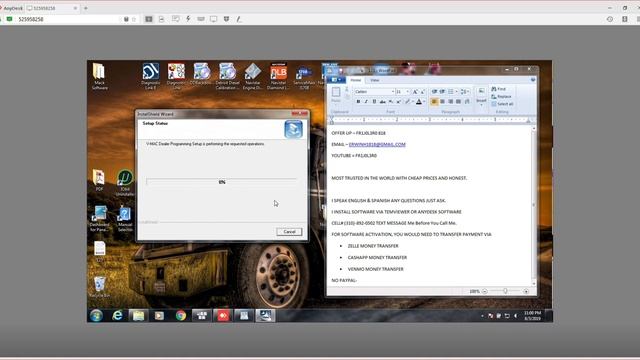Screen dimensions: 640x360
Task: Toggle Underline formatting in WordPad
Action: (374, 101)
